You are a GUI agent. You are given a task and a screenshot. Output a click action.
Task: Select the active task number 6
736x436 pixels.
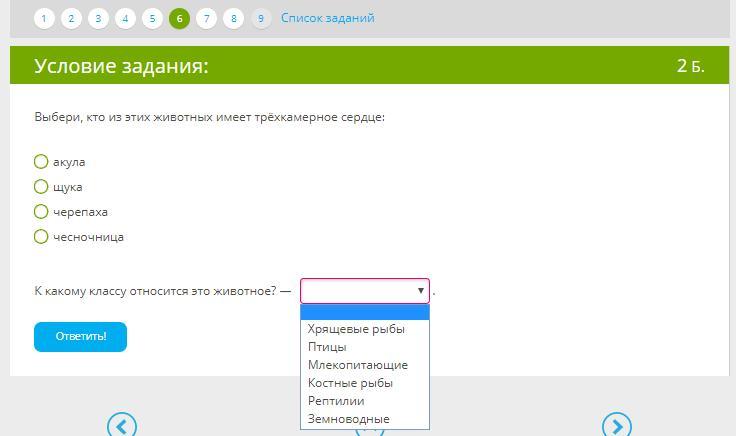[x=179, y=19]
